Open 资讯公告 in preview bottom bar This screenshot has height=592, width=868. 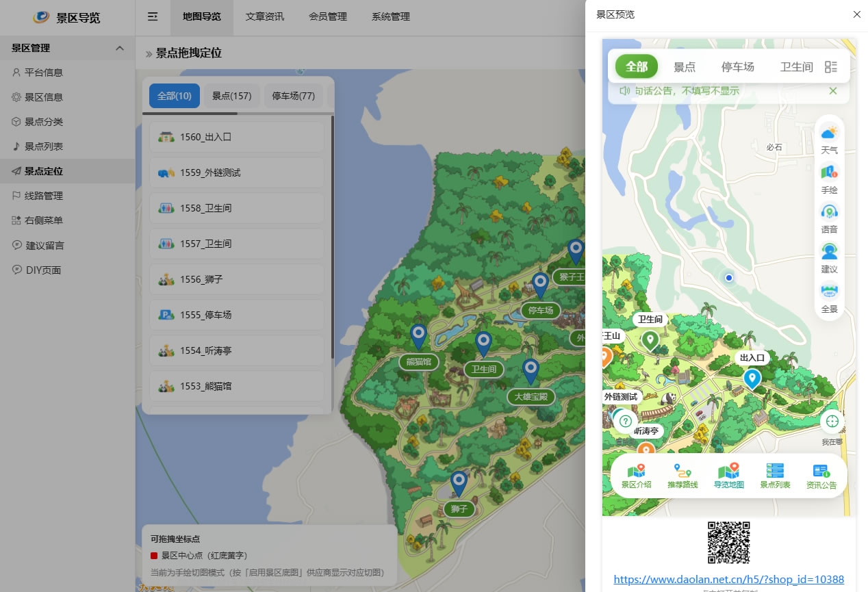[821, 476]
